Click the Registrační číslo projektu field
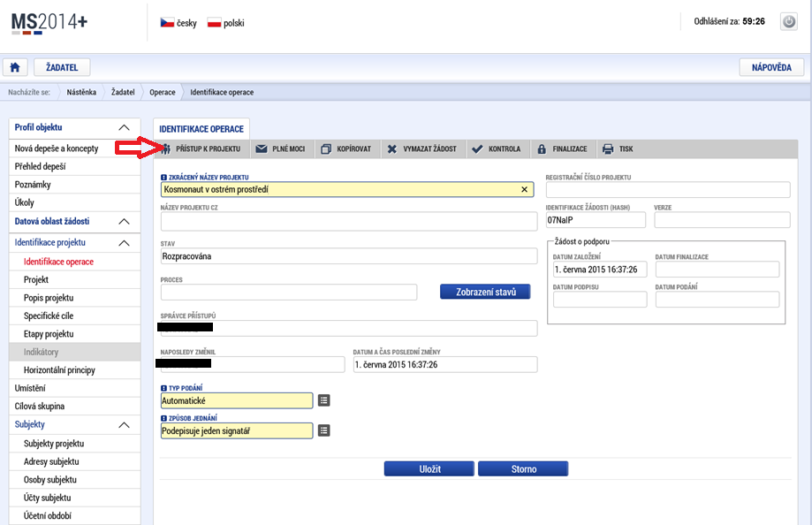This screenshot has height=525, width=812. point(668,190)
